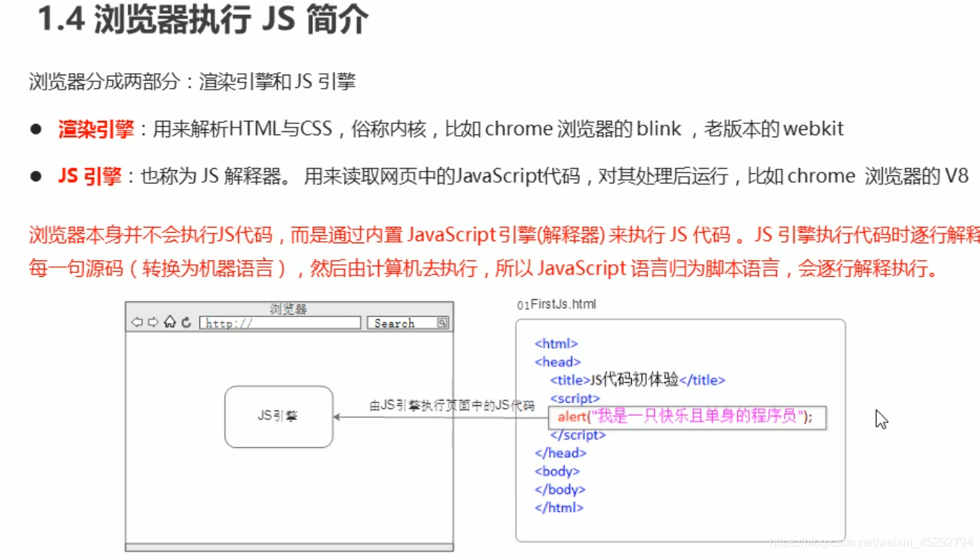Click the refresh icon in the mock browser
This screenshot has width=980, height=556.
(186, 322)
